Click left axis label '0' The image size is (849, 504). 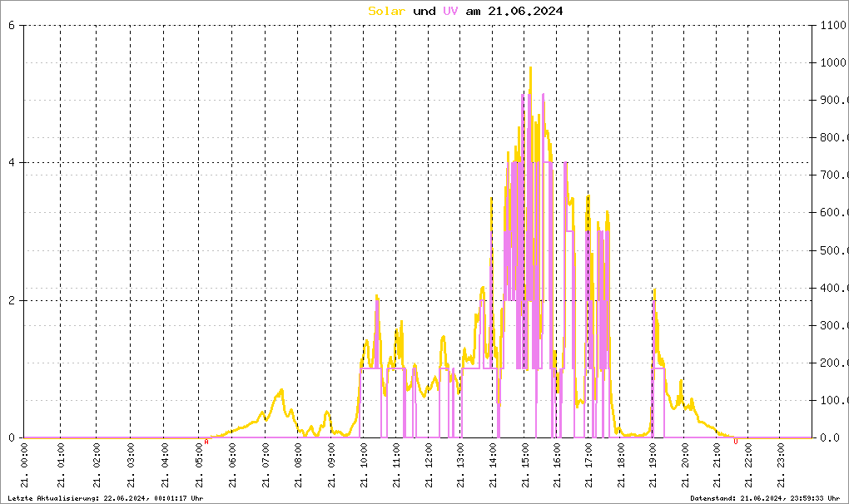coord(12,438)
